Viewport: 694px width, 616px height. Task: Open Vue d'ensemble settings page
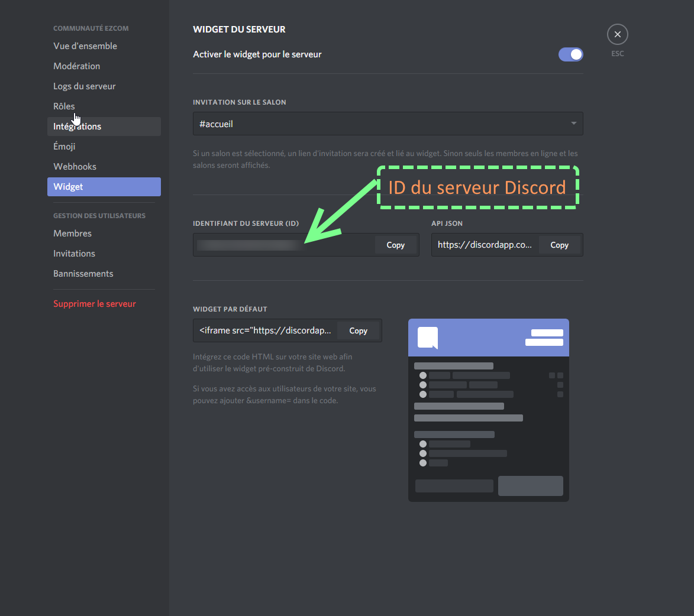pos(85,46)
